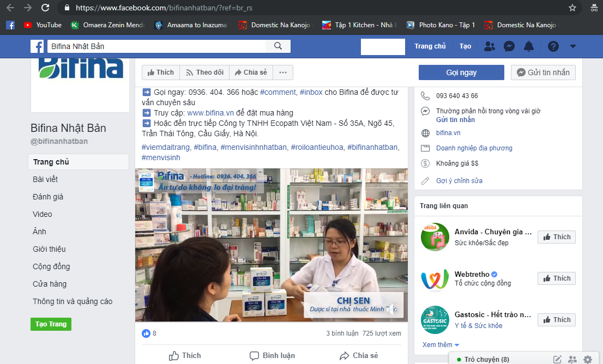The image size is (603, 364).
Task: Click the Gọi ngay button
Action: click(461, 72)
